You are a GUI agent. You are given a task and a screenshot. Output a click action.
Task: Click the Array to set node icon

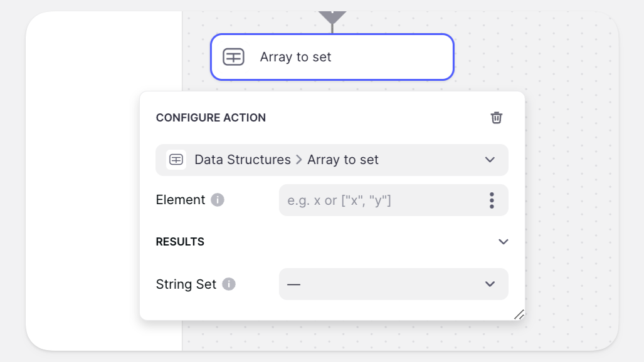pyautogui.click(x=233, y=57)
